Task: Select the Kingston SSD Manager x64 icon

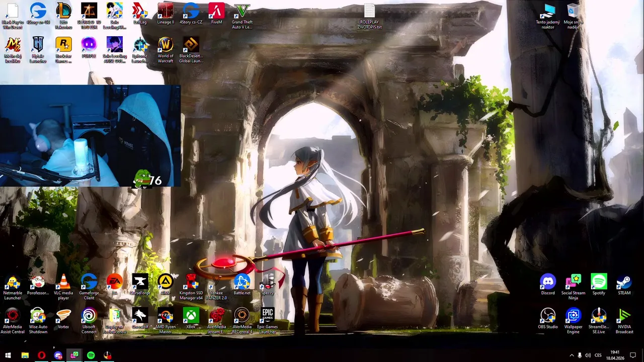Action: pos(191,287)
